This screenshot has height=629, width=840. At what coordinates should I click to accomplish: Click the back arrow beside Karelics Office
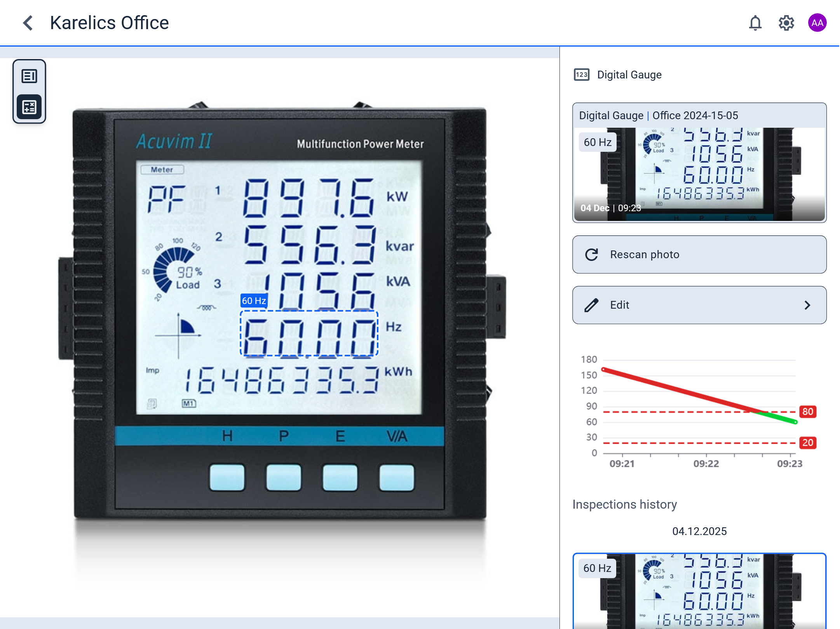coord(28,23)
